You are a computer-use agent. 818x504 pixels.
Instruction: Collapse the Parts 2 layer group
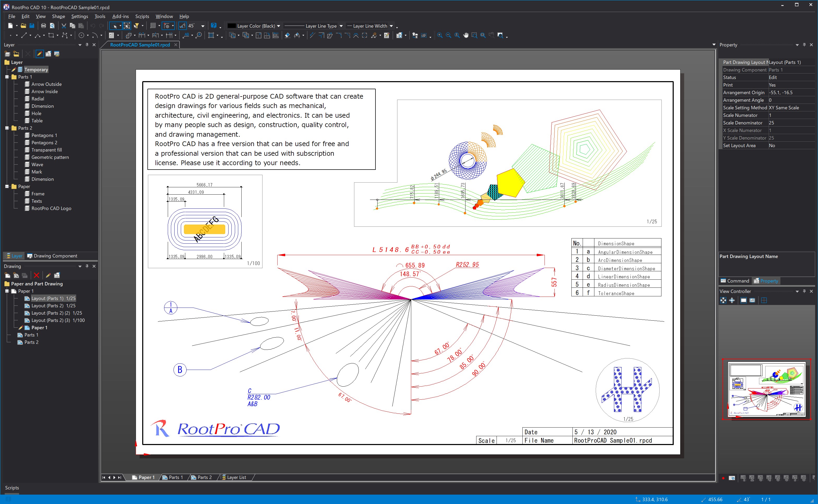7,128
